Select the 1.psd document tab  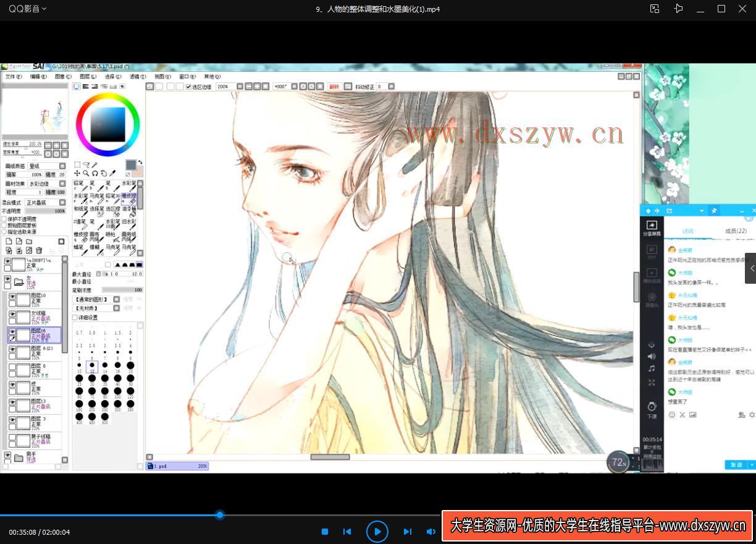pyautogui.click(x=177, y=466)
